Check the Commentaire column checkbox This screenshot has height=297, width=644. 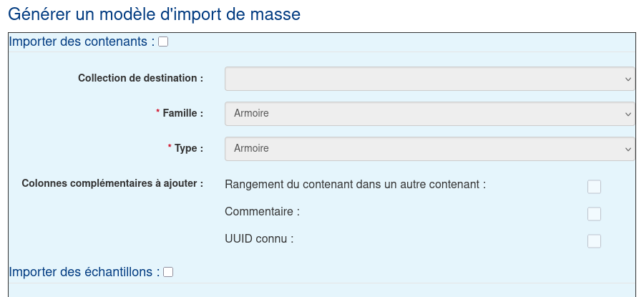tap(594, 214)
